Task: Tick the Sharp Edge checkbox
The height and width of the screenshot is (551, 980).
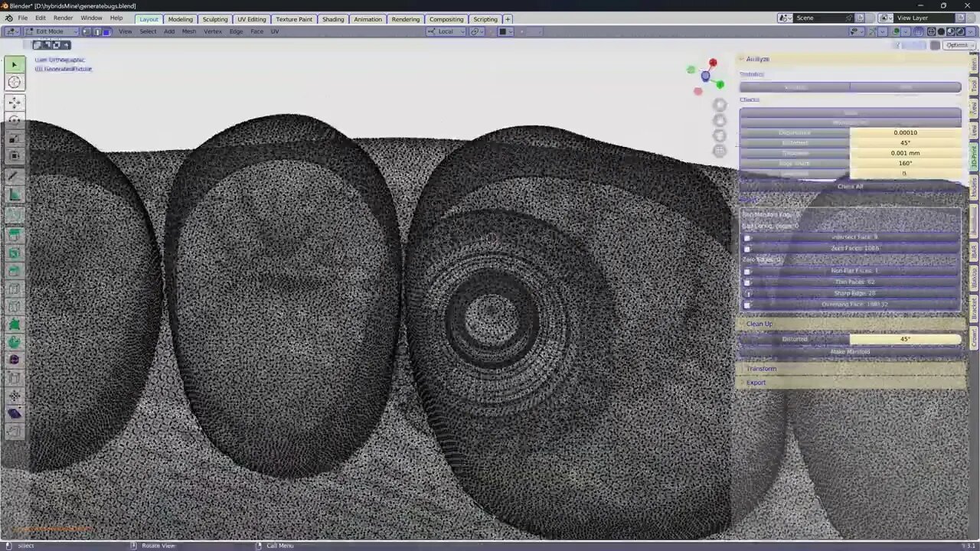Action: point(748,293)
